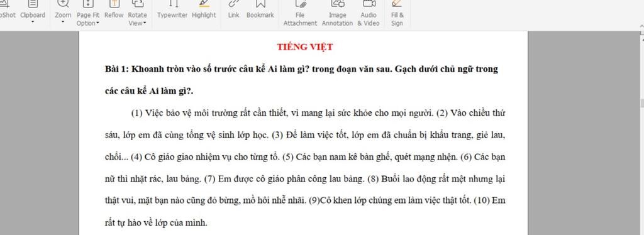Expand the Zoom dropdown arrow
This screenshot has width=644, height=235.
coord(63,21)
